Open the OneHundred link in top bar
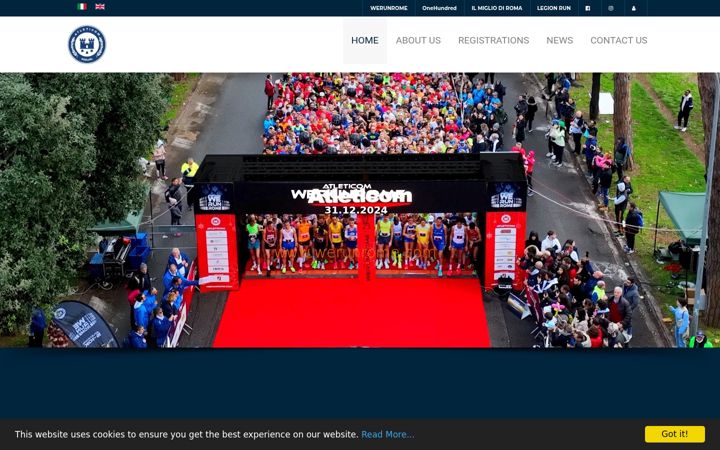The width and height of the screenshot is (720, 450). pos(439,8)
